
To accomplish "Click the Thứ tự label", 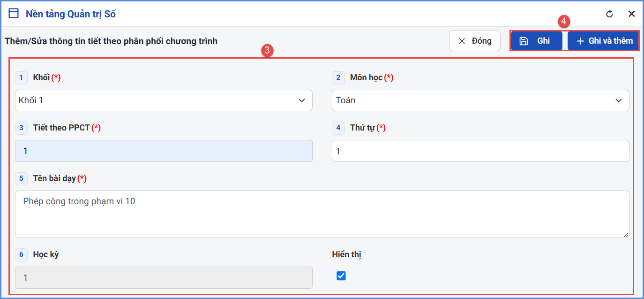I will tap(362, 128).
